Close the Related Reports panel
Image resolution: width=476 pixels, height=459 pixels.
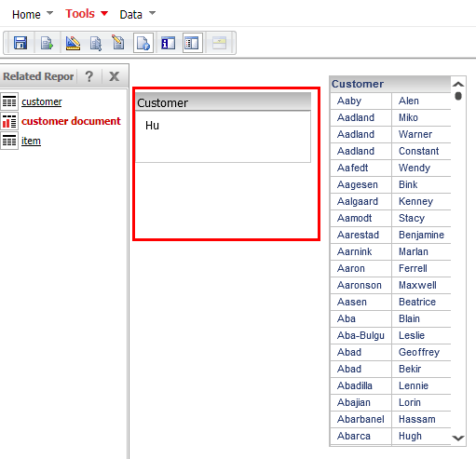coord(115,76)
